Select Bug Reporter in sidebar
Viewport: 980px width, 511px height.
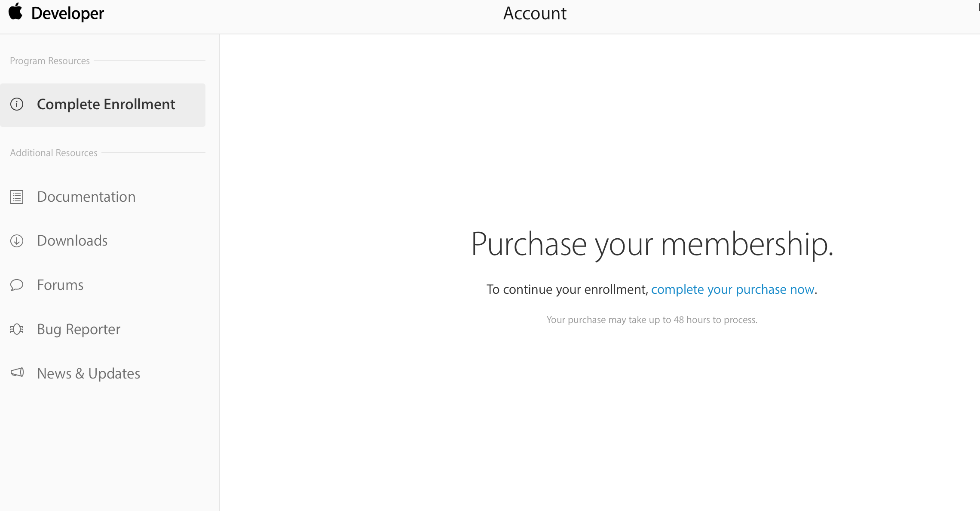click(79, 329)
